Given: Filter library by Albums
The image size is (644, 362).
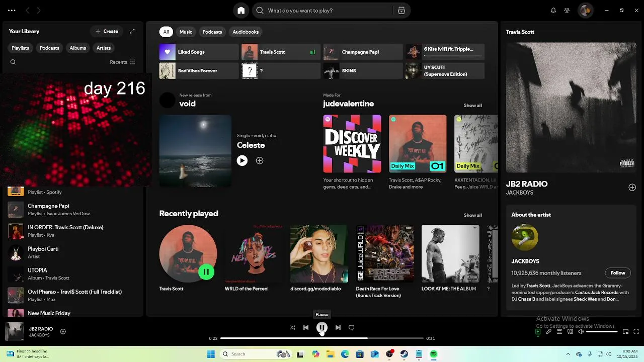Looking at the screenshot, I should (77, 48).
